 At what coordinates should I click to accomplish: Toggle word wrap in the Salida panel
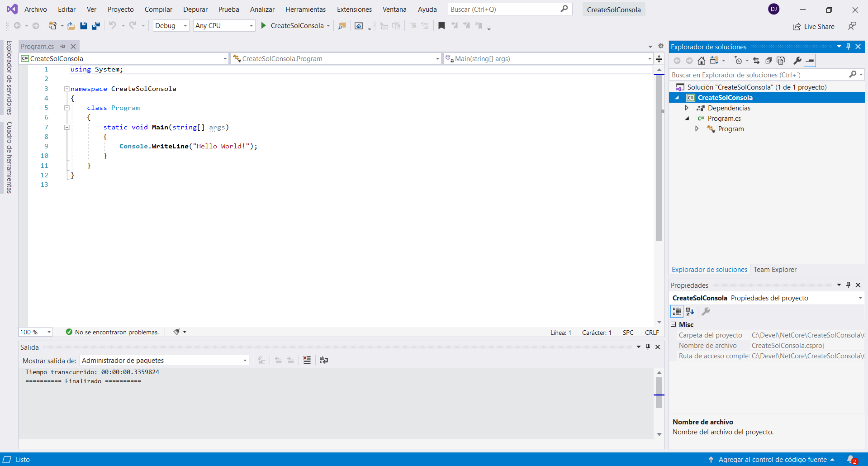click(324, 360)
